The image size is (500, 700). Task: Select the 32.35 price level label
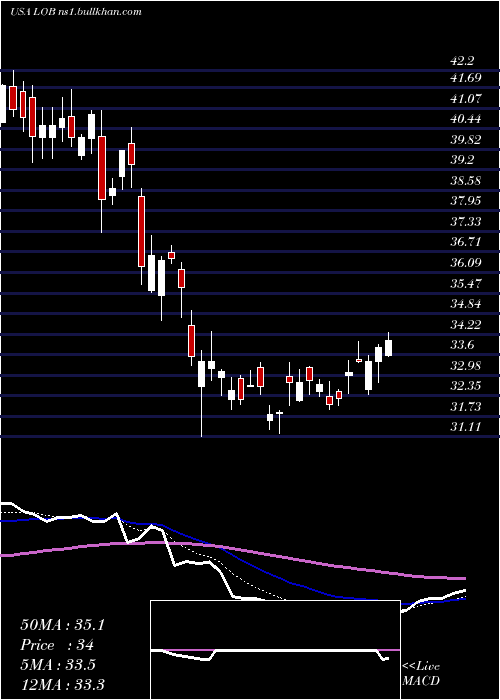click(x=466, y=386)
